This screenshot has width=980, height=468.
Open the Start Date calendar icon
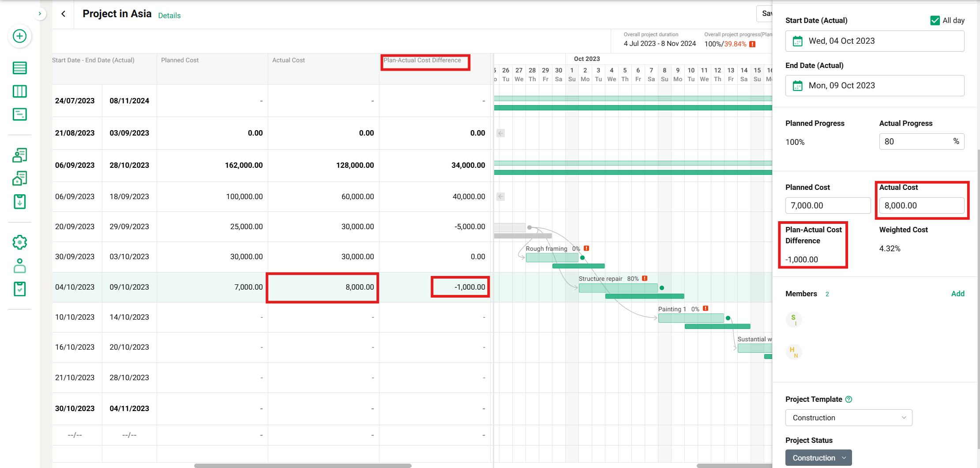coord(797,41)
